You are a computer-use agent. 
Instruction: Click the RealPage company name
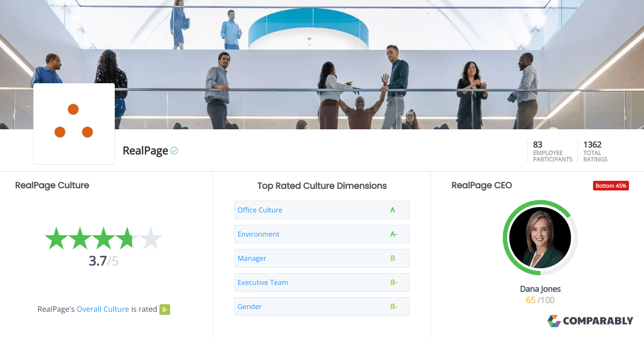click(x=145, y=151)
